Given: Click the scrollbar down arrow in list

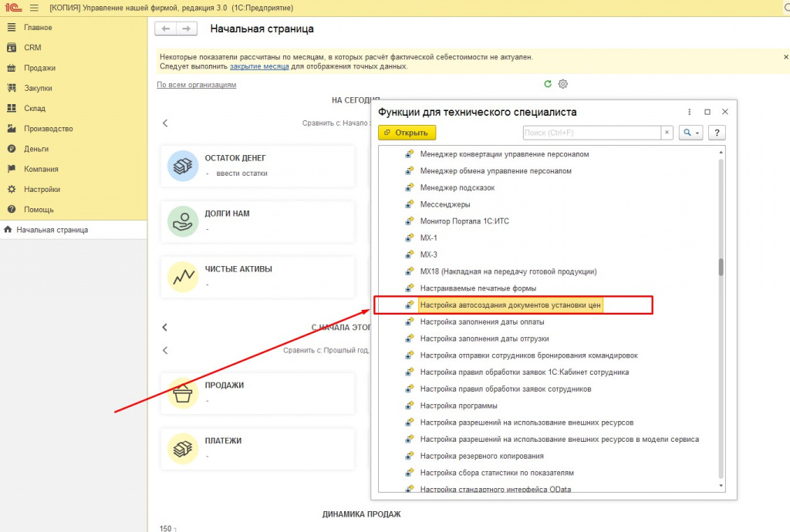Looking at the screenshot, I should [x=721, y=486].
